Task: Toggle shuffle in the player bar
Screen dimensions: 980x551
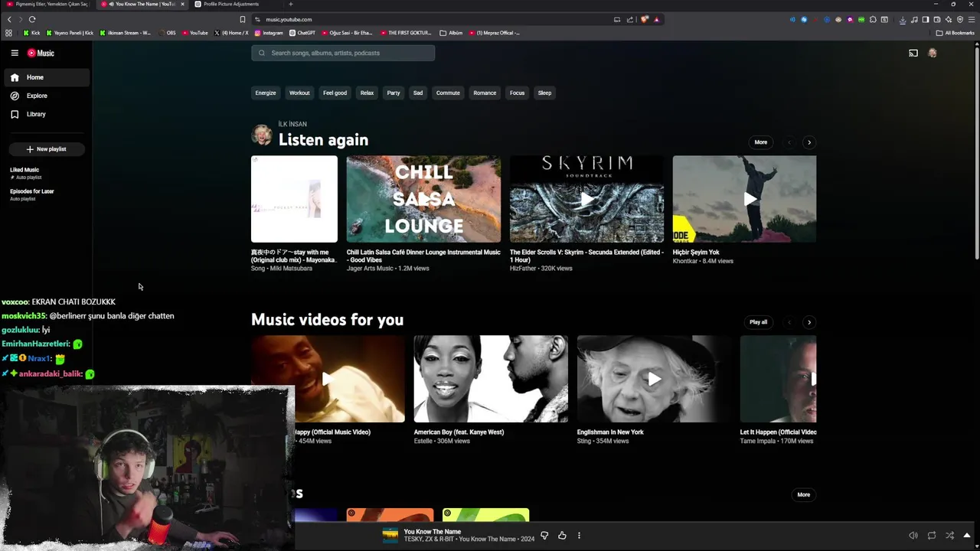Action: coord(949,536)
